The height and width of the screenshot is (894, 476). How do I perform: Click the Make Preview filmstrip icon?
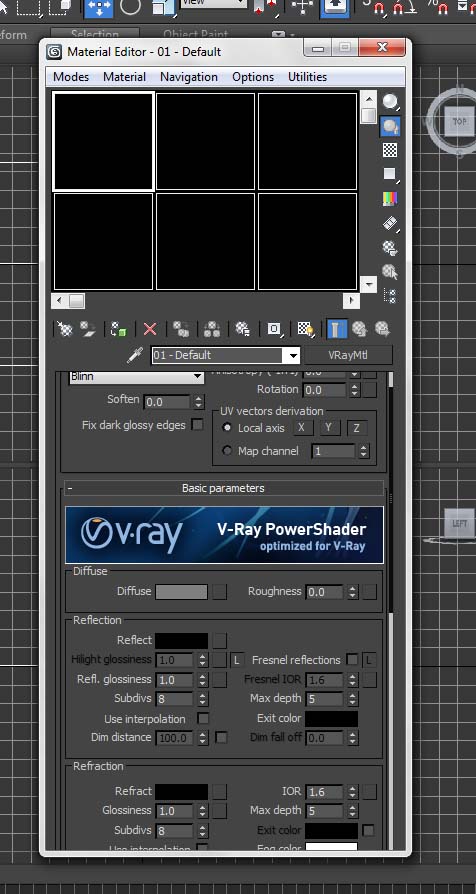coord(390,223)
